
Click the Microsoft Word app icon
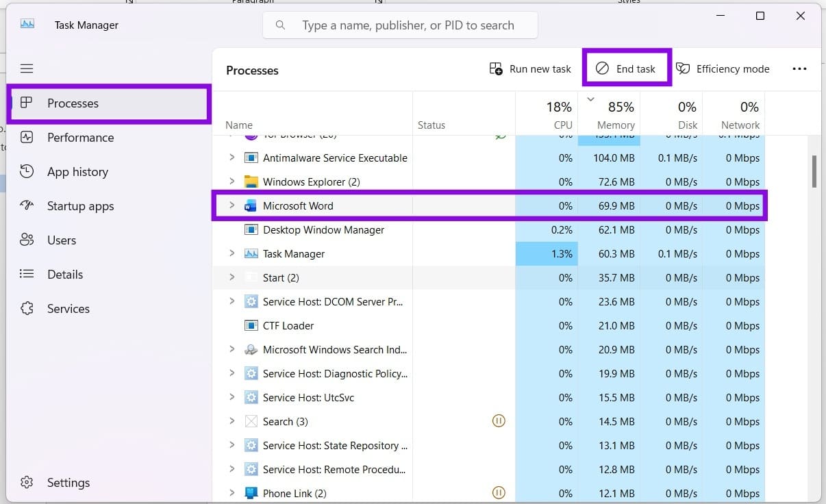[x=251, y=205]
